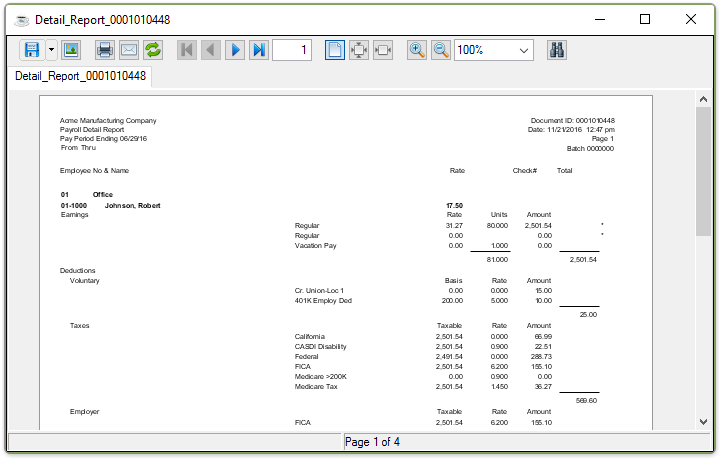
Task: Click 'Pay Period Ending 06/29/16' text
Action: coord(103,138)
